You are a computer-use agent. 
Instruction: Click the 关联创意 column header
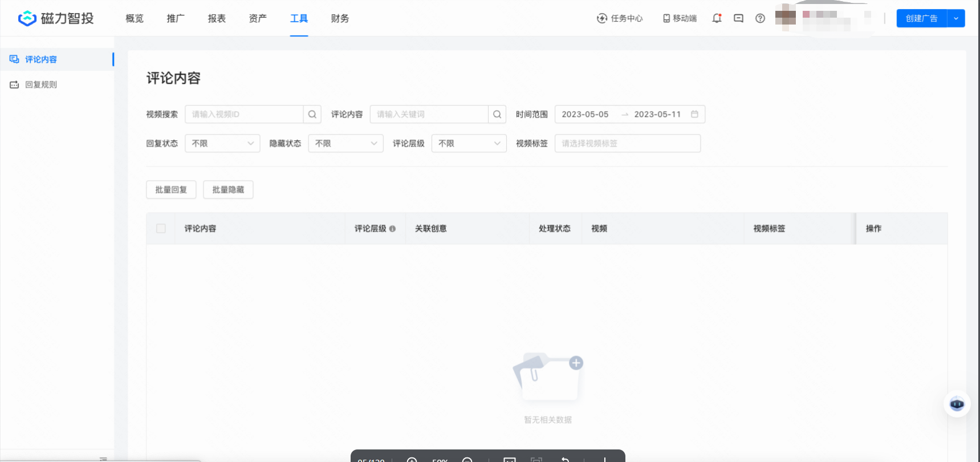[x=430, y=228]
